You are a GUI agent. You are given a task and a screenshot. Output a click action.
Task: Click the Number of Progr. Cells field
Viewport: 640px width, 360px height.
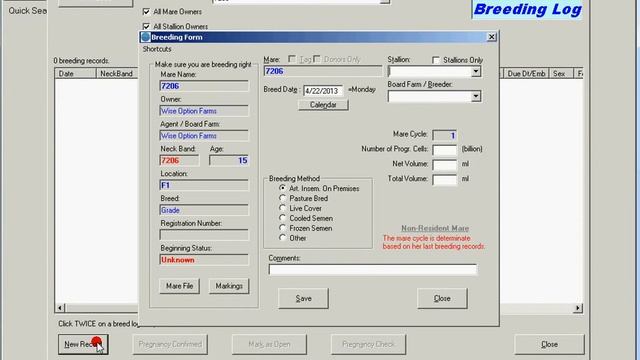pyautogui.click(x=444, y=150)
